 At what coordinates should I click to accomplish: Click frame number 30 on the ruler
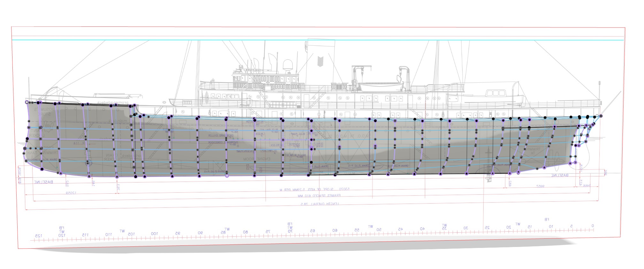(x=466, y=228)
